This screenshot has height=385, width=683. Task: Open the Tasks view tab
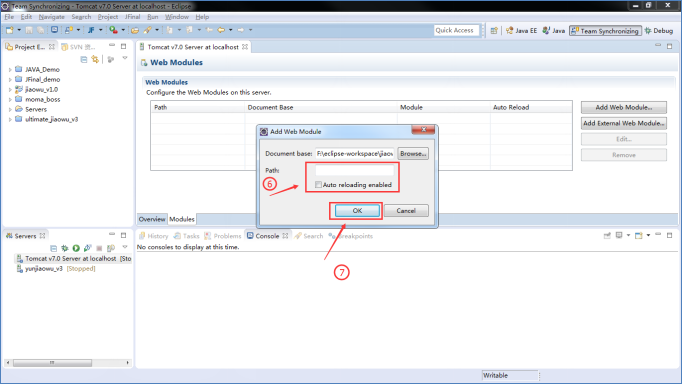click(x=186, y=236)
